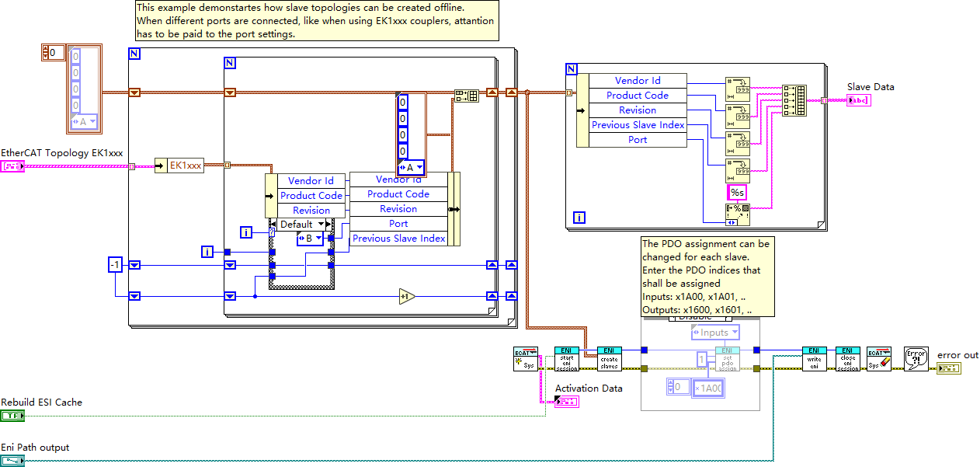Image resolution: width=980 pixels, height=467 pixels.
Task: Click iteration terminal i in the Slave Data loop
Action: pos(579,218)
